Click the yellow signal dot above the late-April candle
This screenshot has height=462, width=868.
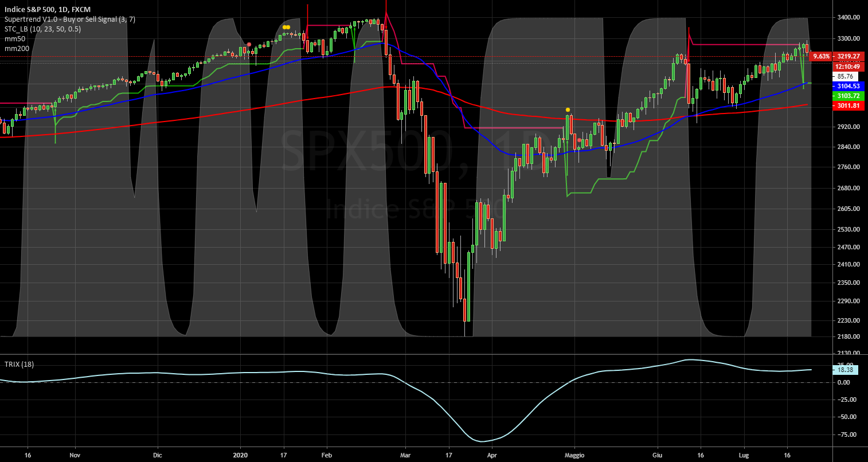click(568, 109)
